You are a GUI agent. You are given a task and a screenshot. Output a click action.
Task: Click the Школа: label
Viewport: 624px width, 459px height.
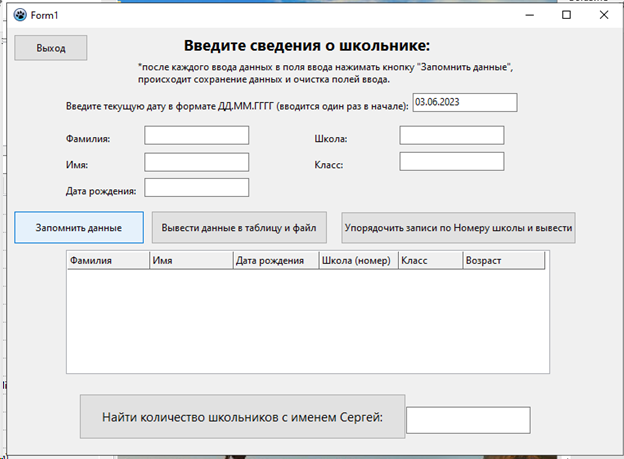point(331,139)
